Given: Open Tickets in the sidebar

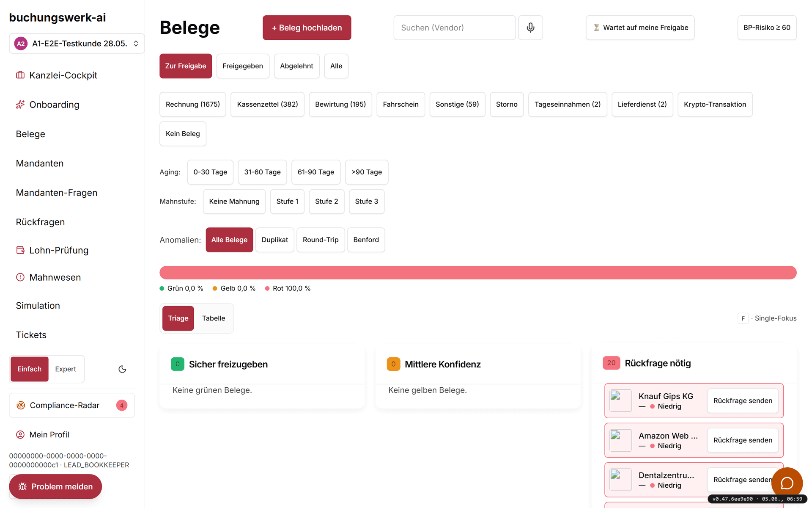Looking at the screenshot, I should [x=31, y=335].
